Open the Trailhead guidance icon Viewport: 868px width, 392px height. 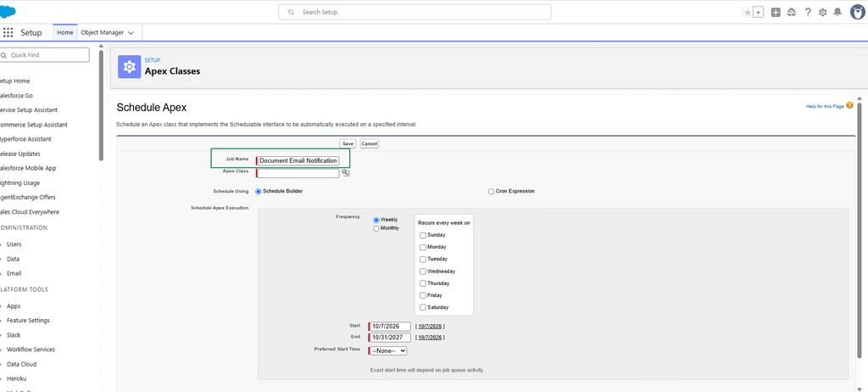[x=792, y=12]
